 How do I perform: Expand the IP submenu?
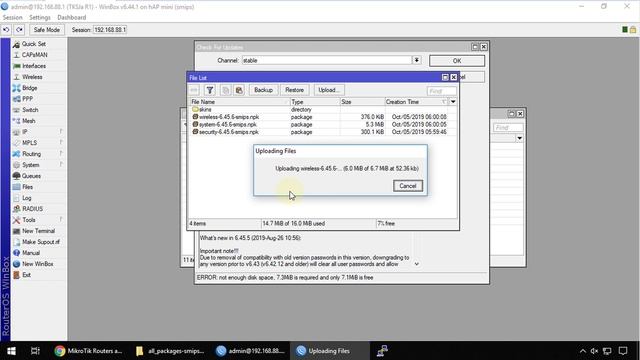(38, 132)
